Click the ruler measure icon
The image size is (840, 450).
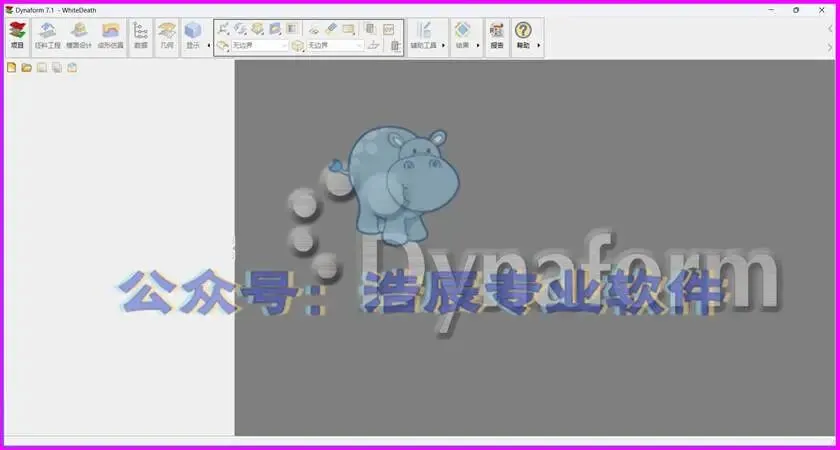332,28
